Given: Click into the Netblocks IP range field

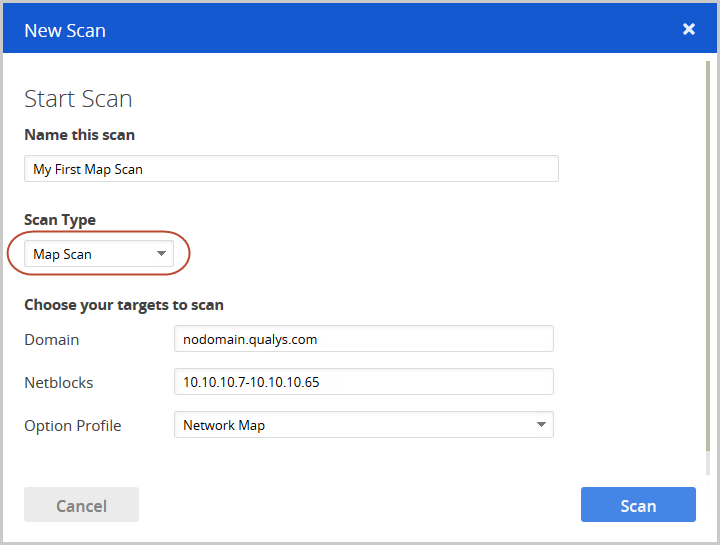Looking at the screenshot, I should tap(363, 382).
